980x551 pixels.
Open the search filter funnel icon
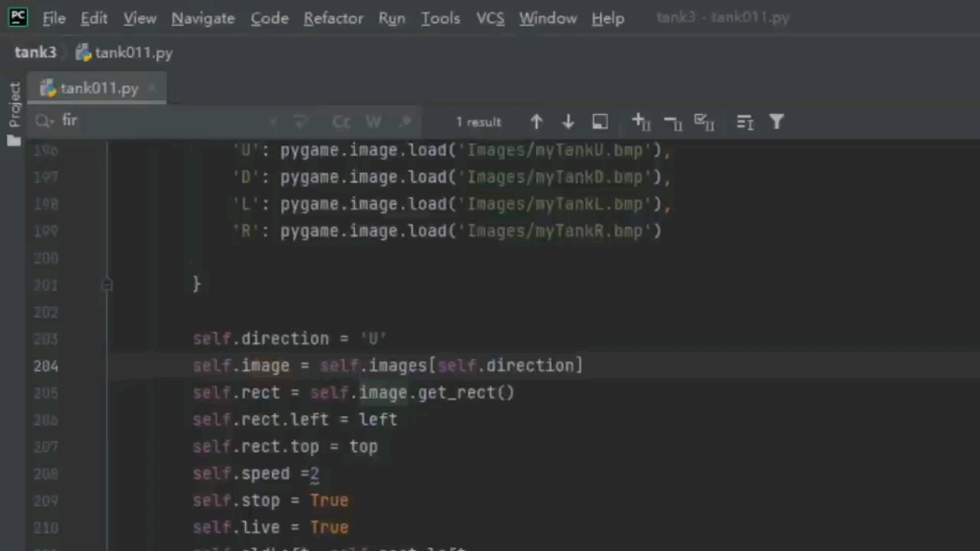pos(776,121)
